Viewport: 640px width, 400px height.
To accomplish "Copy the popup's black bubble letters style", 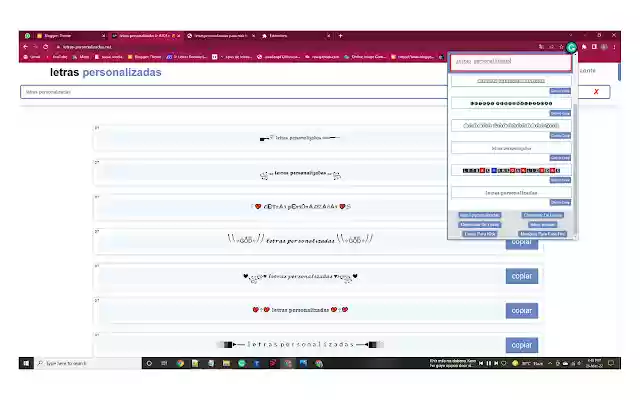I will [560, 113].
